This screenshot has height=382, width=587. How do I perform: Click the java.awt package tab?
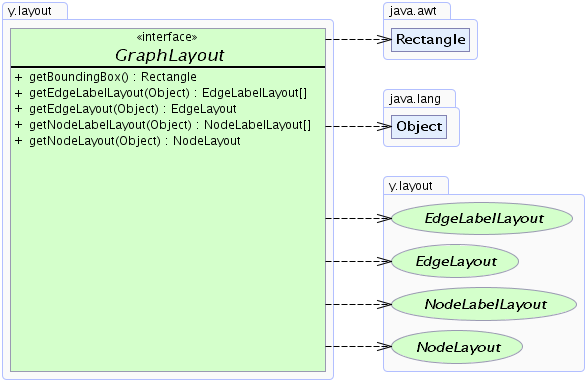tap(417, 11)
